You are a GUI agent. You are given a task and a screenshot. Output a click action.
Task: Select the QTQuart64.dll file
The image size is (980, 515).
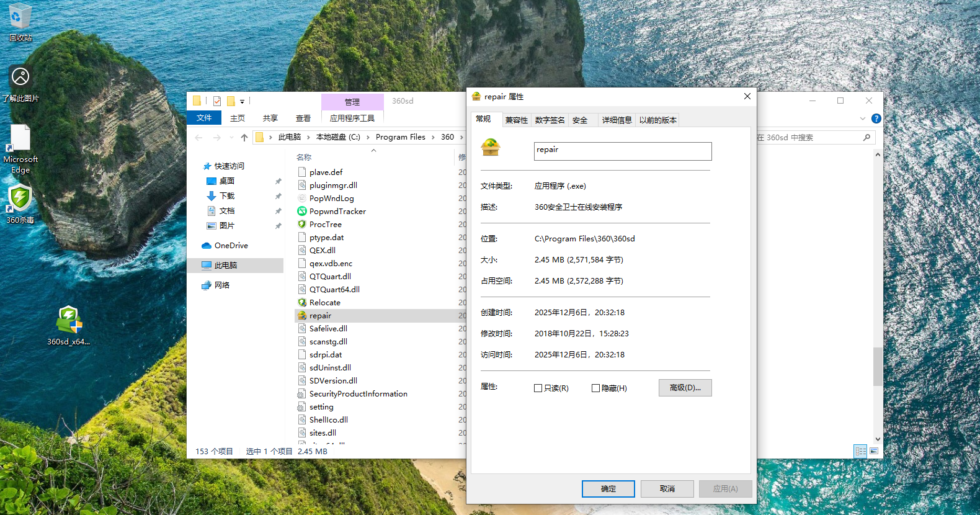coord(334,290)
